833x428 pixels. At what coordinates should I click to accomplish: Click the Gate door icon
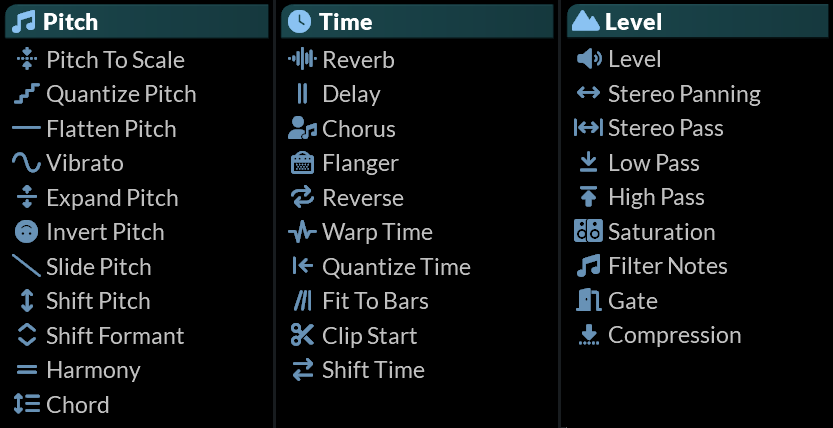[588, 301]
